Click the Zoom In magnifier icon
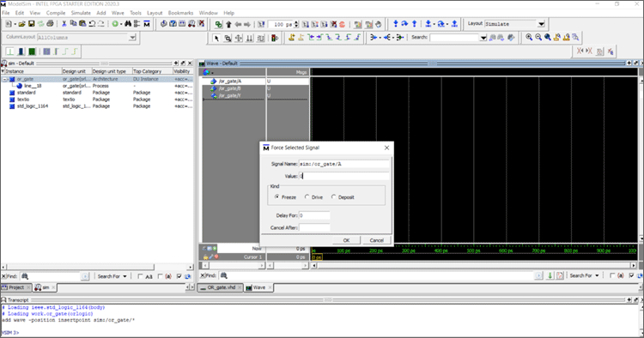 pos(529,38)
